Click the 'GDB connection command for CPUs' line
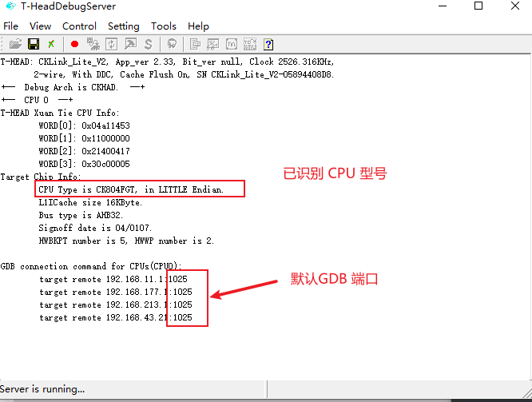 tap(91, 266)
